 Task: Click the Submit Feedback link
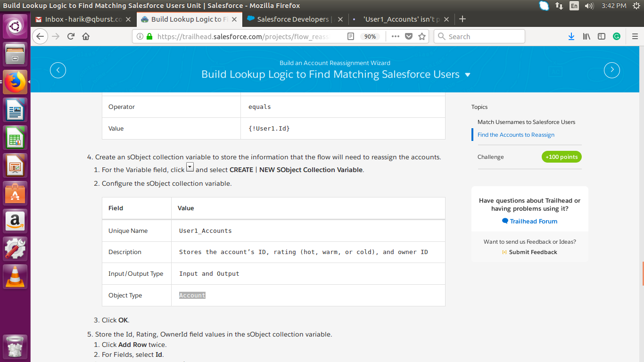pyautogui.click(x=533, y=252)
